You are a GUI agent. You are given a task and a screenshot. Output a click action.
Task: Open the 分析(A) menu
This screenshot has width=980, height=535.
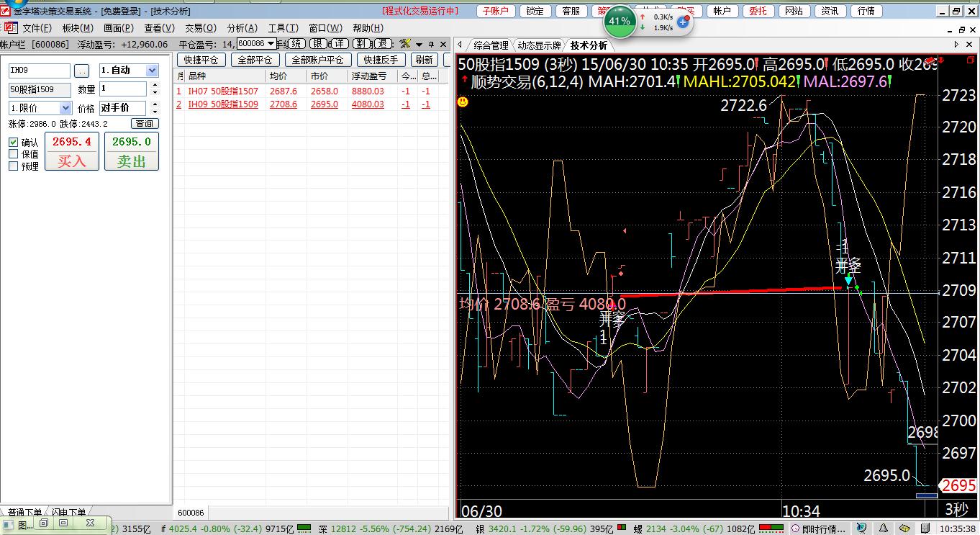[x=242, y=28]
